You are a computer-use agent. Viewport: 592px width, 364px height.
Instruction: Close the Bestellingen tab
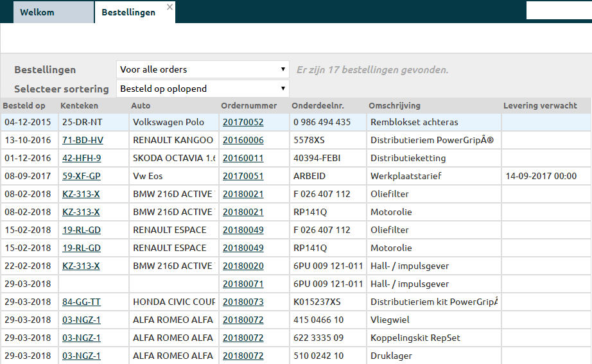(x=170, y=7)
